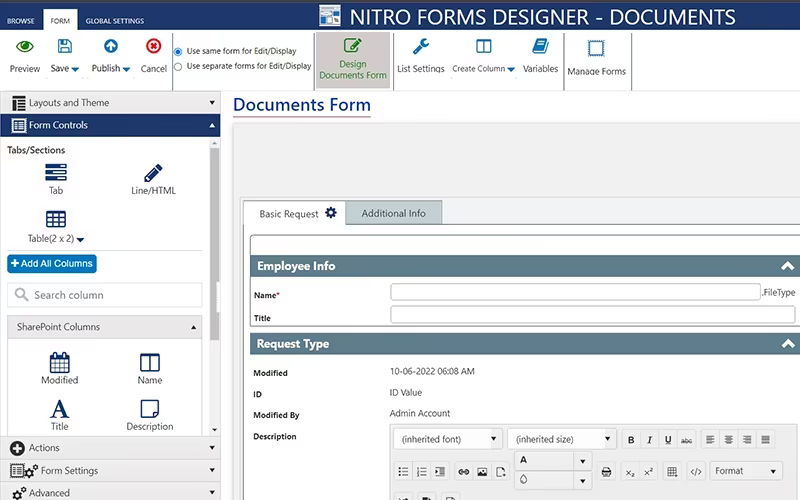
Task: Click the indent icon in editor
Action: coord(440,472)
